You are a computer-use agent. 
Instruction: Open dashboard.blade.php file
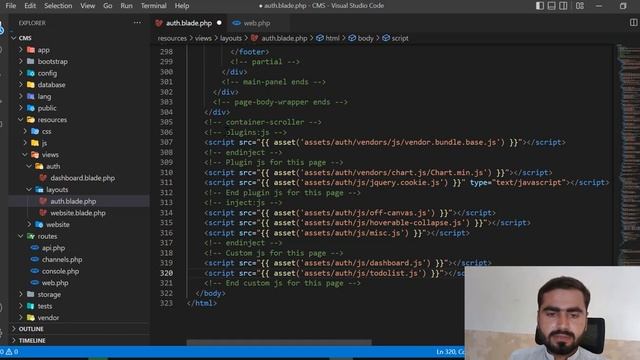click(x=82, y=178)
